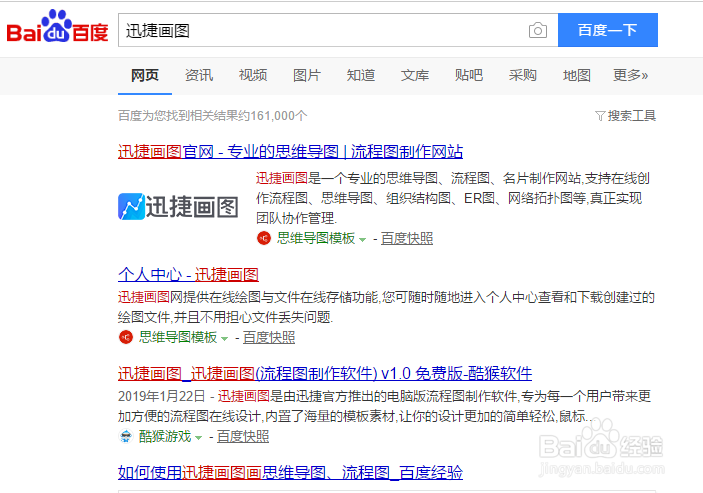This screenshot has width=703, height=493.
Task: Open the 知道 tab
Action: 360,75
